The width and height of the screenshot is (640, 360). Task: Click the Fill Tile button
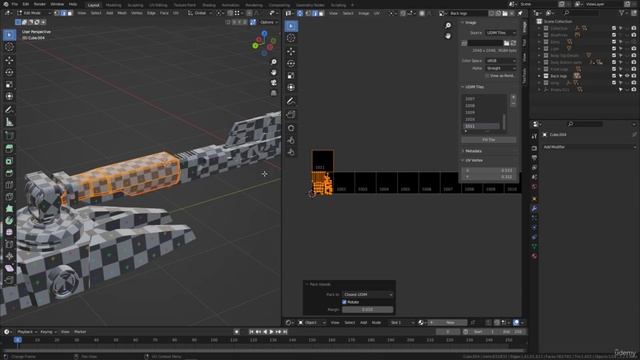489,140
